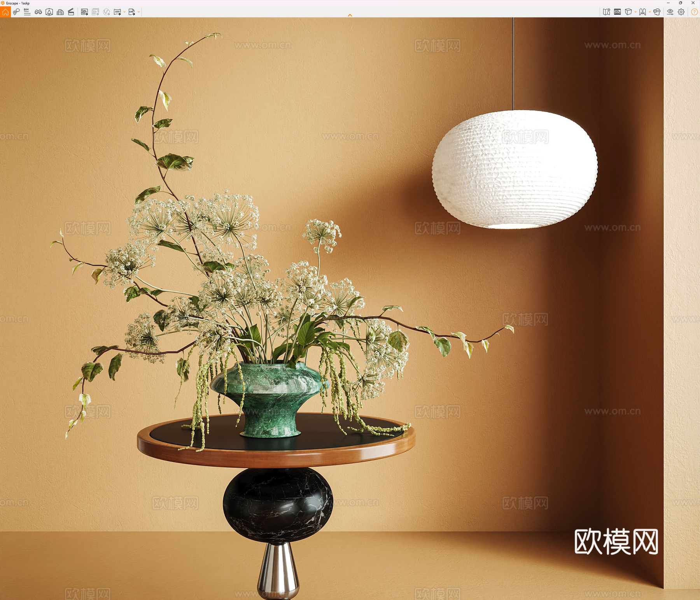Screen dimensions: 700x600
Task: Toggle Site Context map icon
Action: pos(49,12)
